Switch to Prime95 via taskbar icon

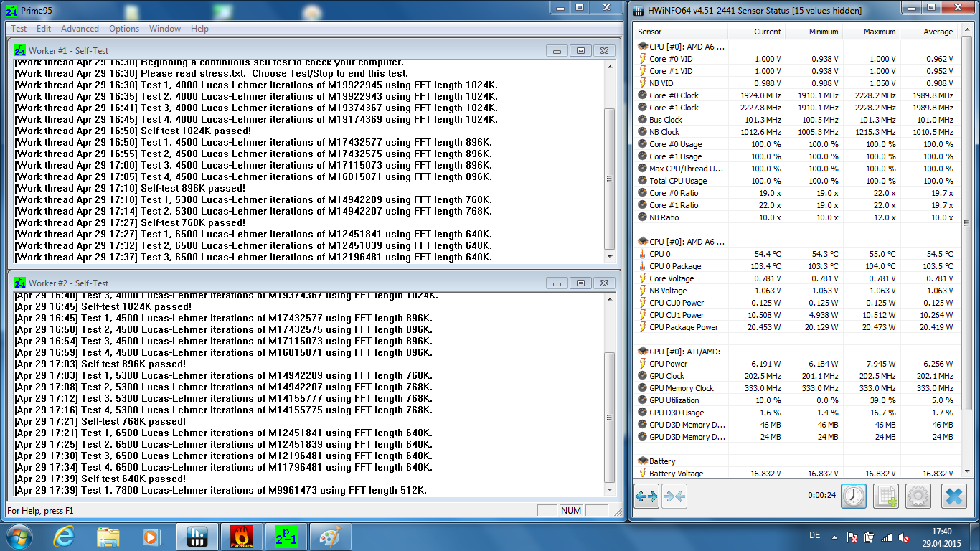click(286, 536)
